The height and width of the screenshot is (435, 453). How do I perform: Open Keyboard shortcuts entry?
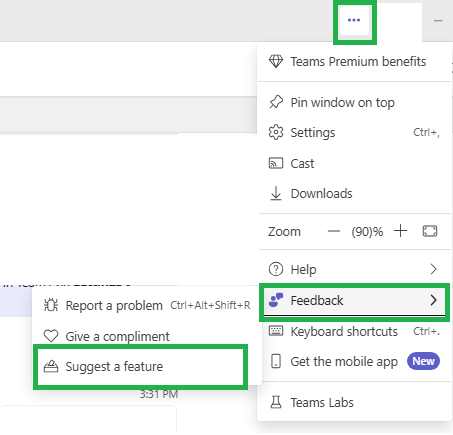(x=354, y=331)
